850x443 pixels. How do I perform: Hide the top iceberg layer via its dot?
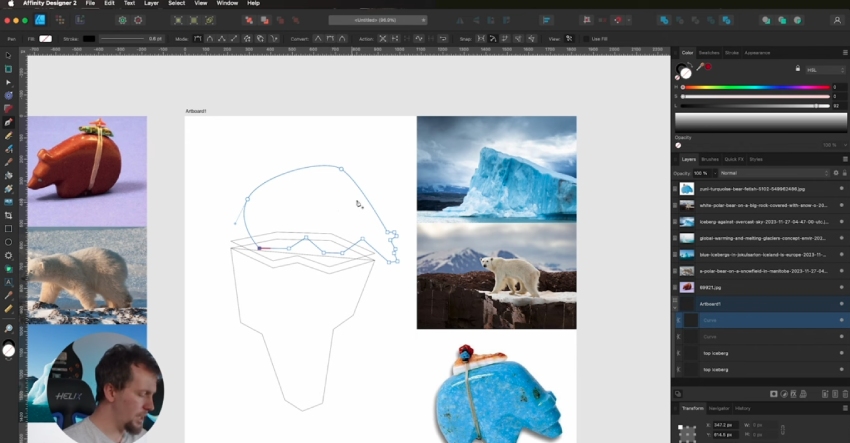841,354
